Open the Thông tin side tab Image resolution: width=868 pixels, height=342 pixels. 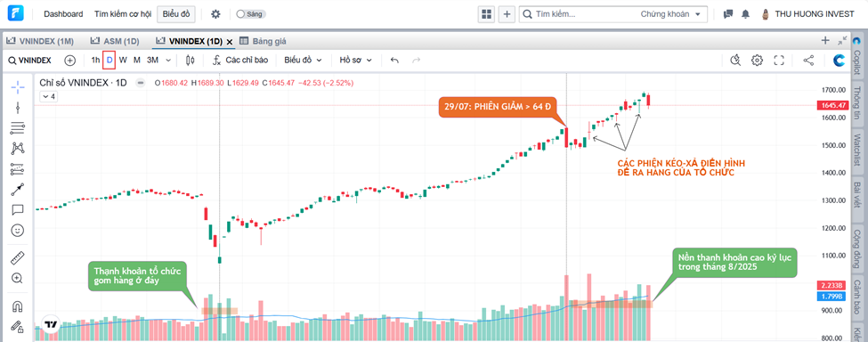click(x=857, y=103)
